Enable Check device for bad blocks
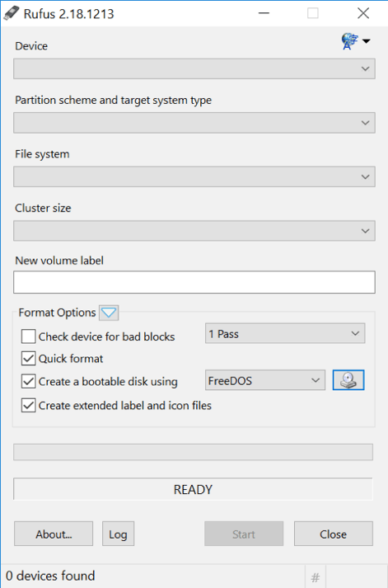 pyautogui.click(x=29, y=336)
